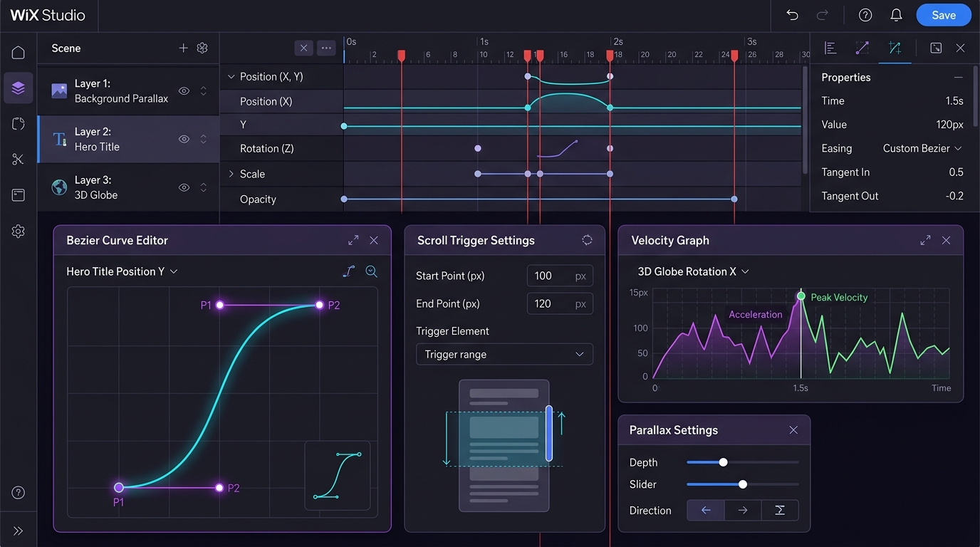Image resolution: width=980 pixels, height=547 pixels.
Task: Open the Trigger range dropdown
Action: pyautogui.click(x=504, y=354)
